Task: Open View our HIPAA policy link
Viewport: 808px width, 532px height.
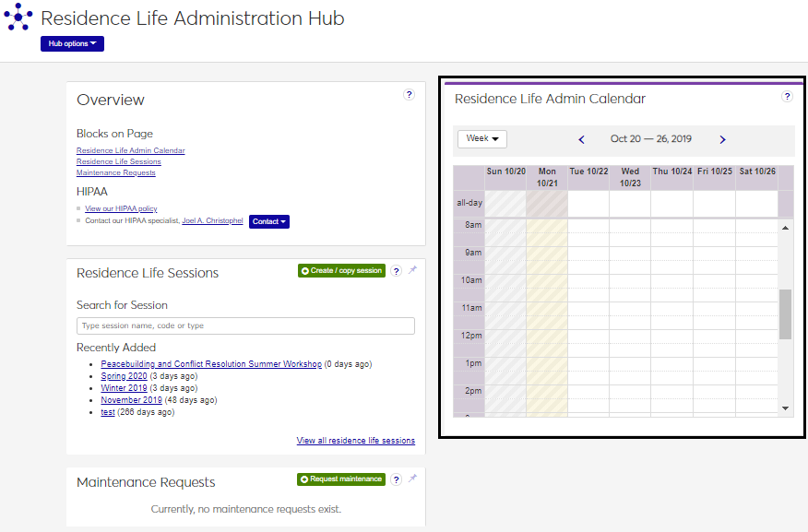Action: coord(121,209)
